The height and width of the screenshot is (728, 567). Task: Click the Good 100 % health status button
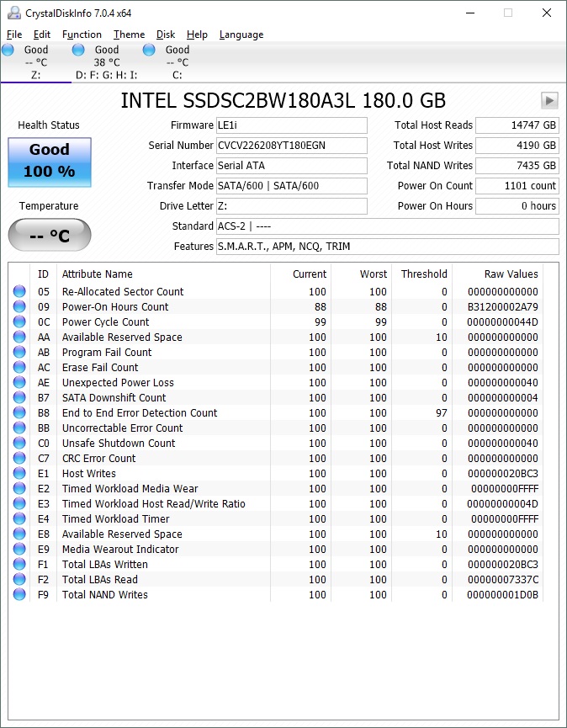click(50, 161)
